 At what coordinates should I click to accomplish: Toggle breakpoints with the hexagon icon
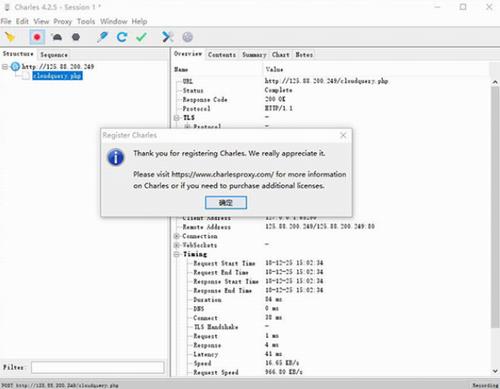point(76,37)
